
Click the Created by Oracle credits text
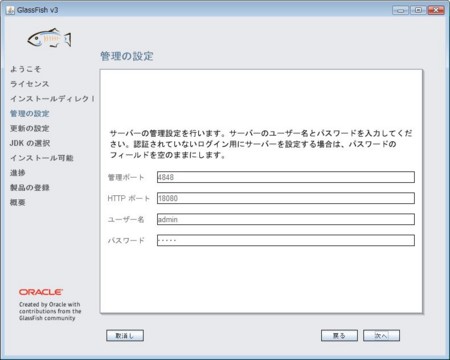tap(50, 311)
